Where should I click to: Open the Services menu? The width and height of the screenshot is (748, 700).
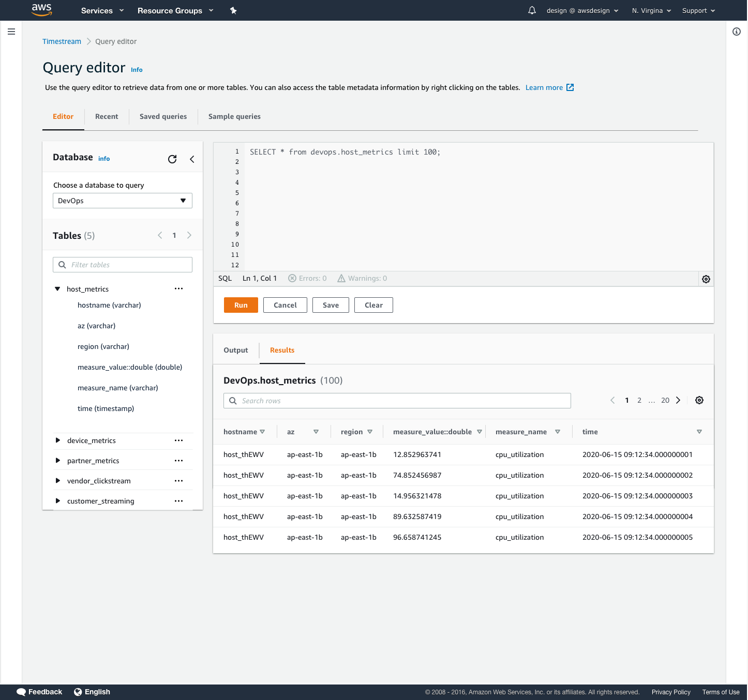[x=102, y=10]
